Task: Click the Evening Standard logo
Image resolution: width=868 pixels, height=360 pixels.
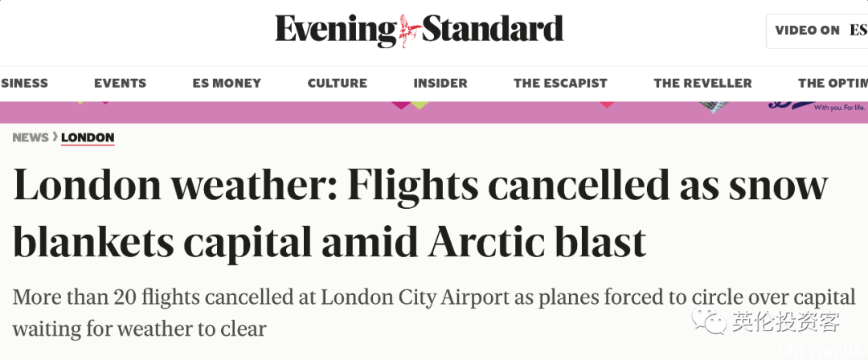Action: coord(419,31)
